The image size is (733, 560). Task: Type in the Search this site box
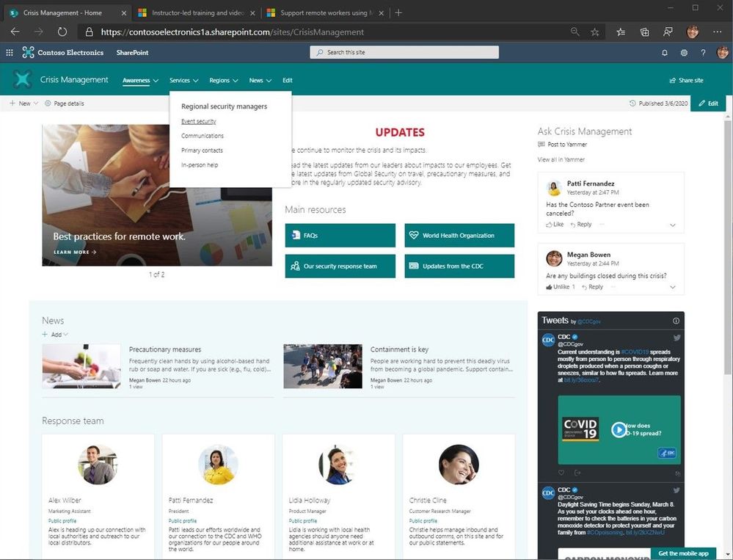pyautogui.click(x=404, y=52)
